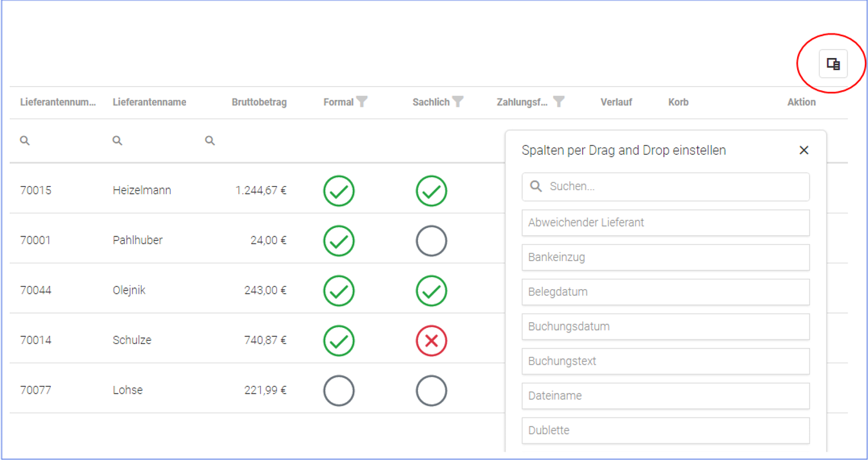Click the Lieferantennummer search magnifier icon
This screenshot has width=868, height=460.
tap(24, 140)
